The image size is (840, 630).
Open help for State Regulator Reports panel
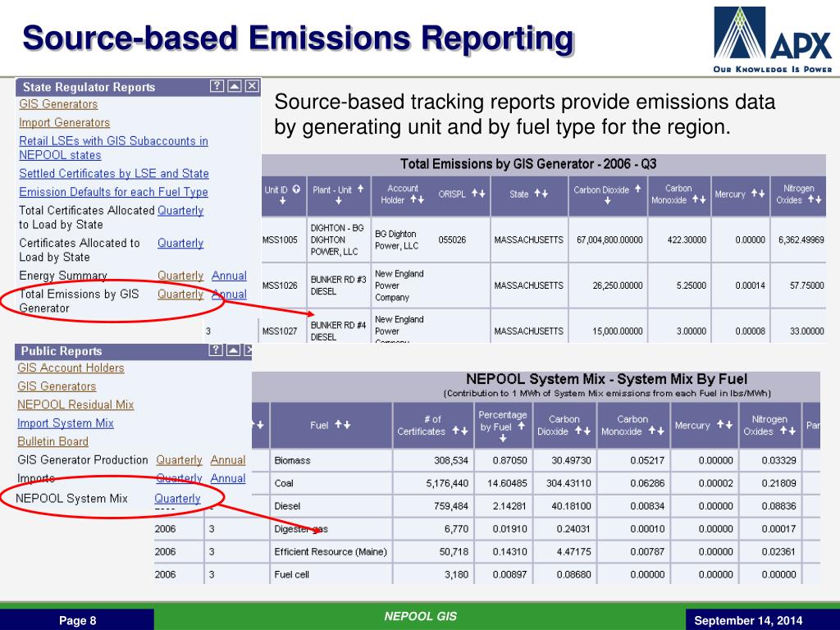pyautogui.click(x=217, y=86)
